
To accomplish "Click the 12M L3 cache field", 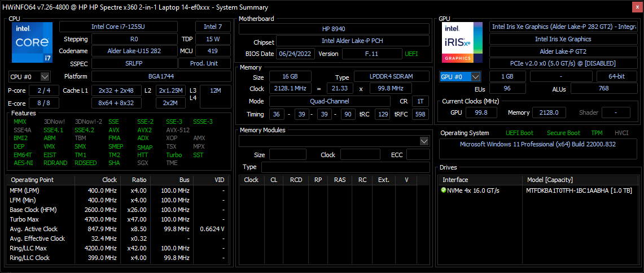I will point(215,97).
